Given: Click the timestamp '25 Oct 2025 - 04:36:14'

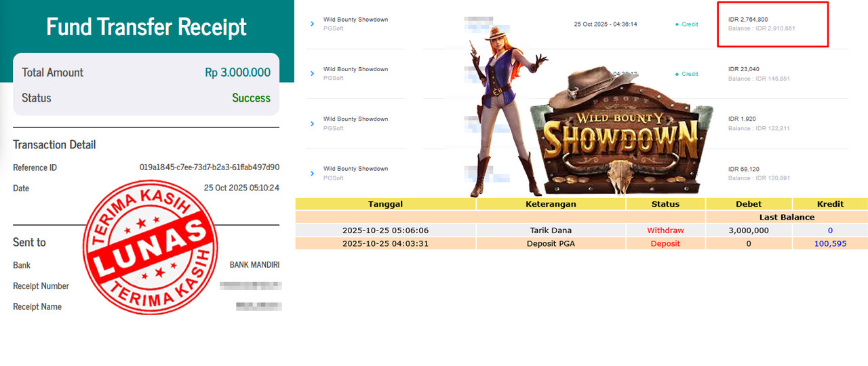Looking at the screenshot, I should (x=606, y=24).
